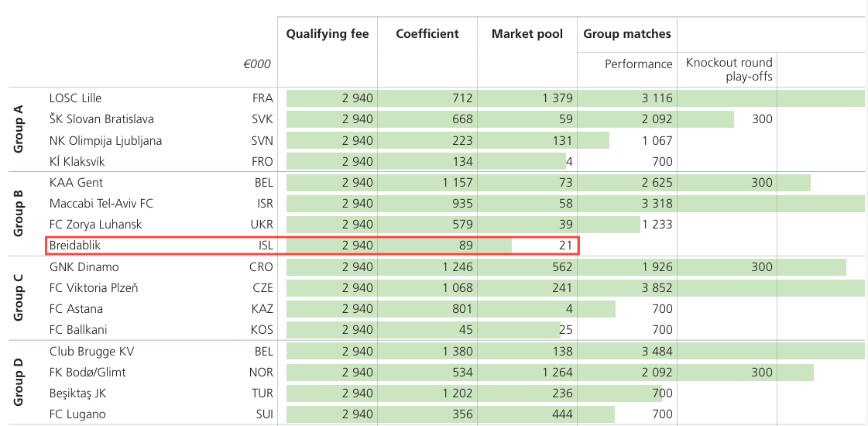Click the ISL country code
868x426 pixels.
[x=265, y=245]
